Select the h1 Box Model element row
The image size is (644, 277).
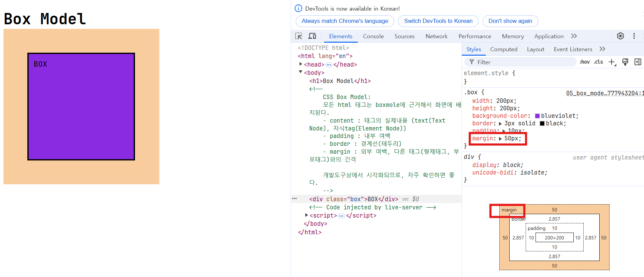tap(340, 81)
